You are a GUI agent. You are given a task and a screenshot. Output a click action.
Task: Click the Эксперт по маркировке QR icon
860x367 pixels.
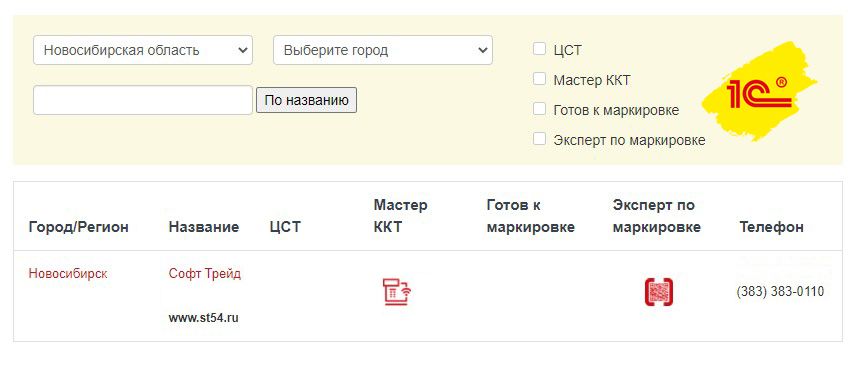(659, 292)
